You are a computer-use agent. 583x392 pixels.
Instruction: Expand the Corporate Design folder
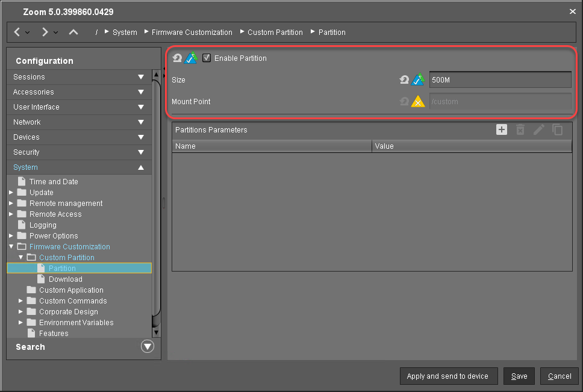(x=21, y=312)
